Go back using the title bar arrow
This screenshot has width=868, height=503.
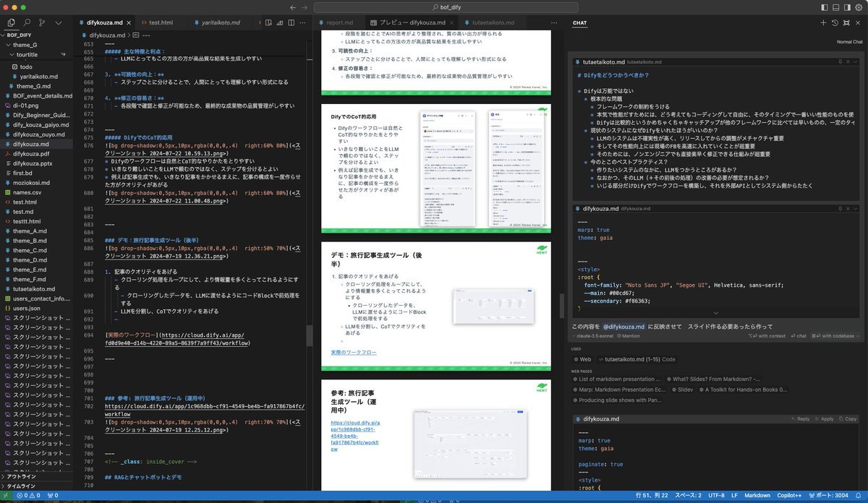point(294,7)
